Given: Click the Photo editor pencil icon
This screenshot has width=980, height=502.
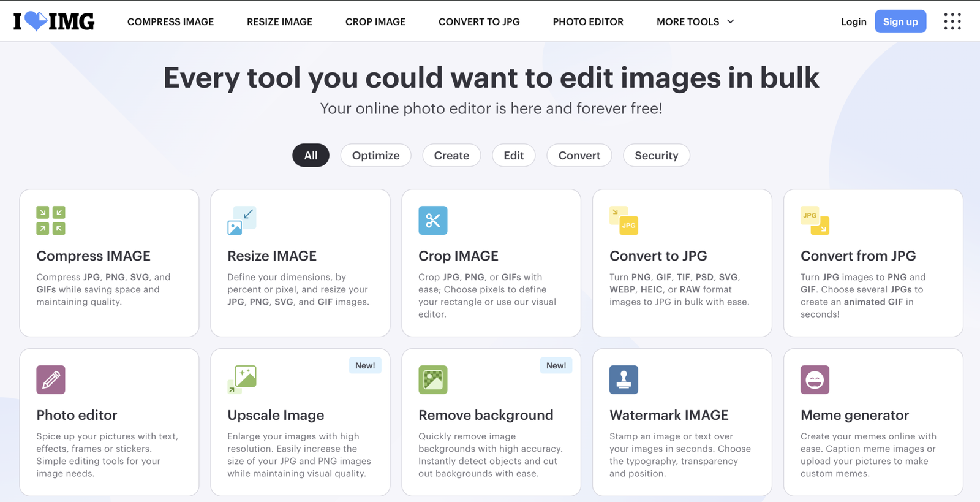Looking at the screenshot, I should point(51,380).
